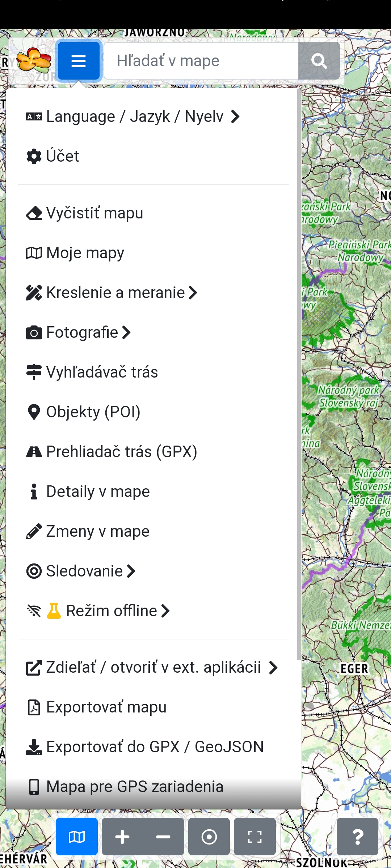Click the Freemap flower logo
391x868 pixels.
[34, 60]
